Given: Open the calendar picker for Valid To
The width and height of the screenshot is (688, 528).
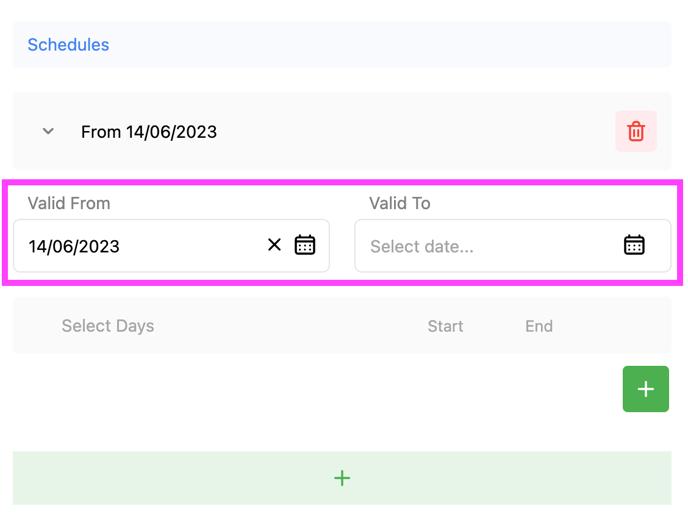Looking at the screenshot, I should coord(634,245).
